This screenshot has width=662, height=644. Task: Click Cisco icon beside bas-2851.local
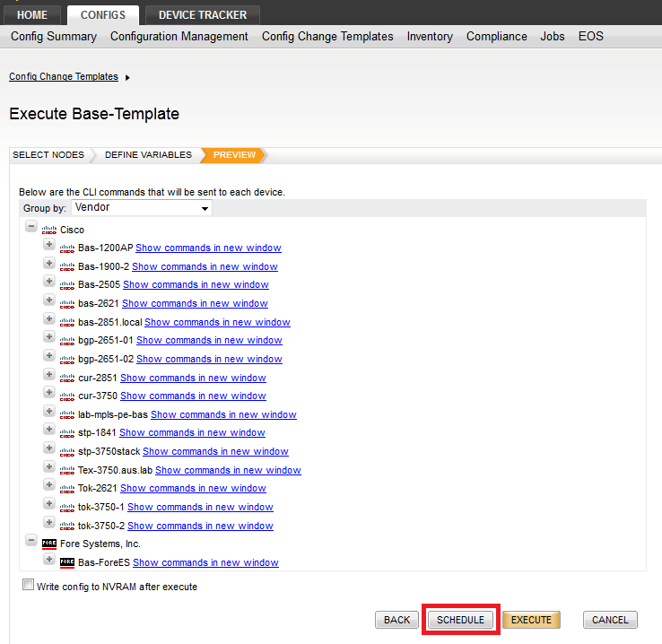point(66,322)
